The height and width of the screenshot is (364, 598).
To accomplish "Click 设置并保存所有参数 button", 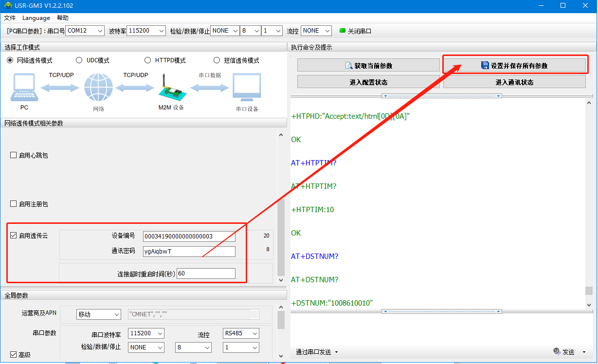I will coord(514,66).
